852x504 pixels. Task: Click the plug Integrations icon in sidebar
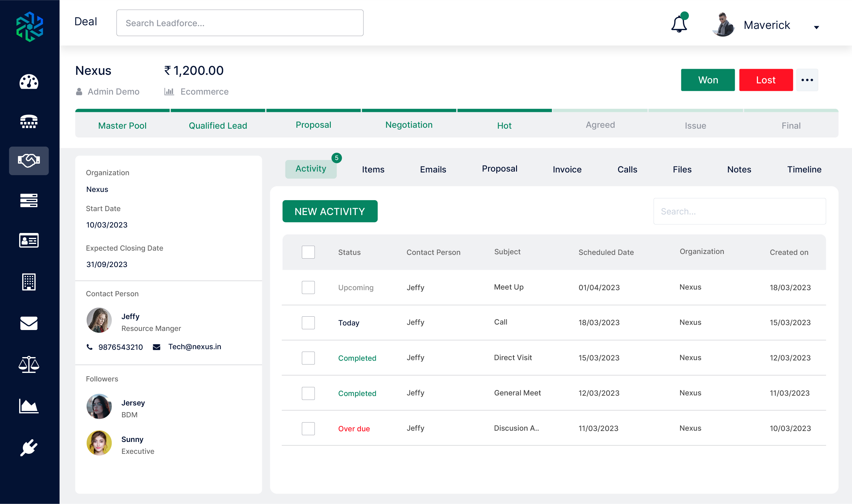click(x=29, y=448)
